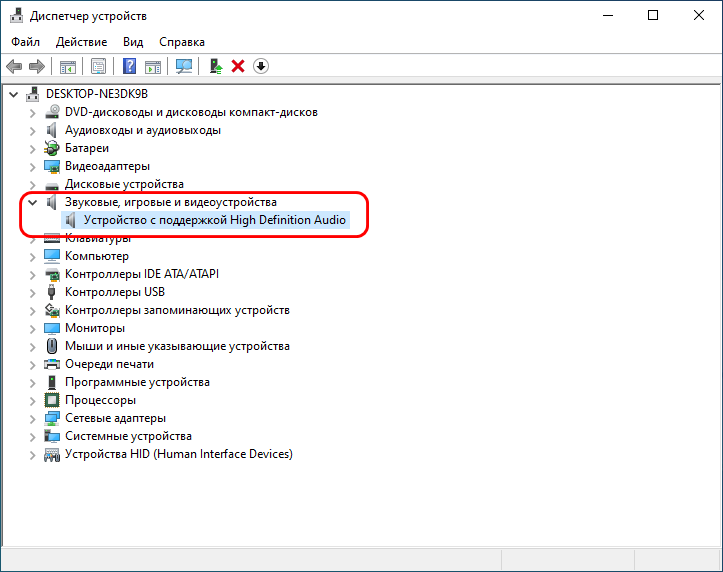Click the Диспетчер устройств title bar icon

[x=17, y=16]
